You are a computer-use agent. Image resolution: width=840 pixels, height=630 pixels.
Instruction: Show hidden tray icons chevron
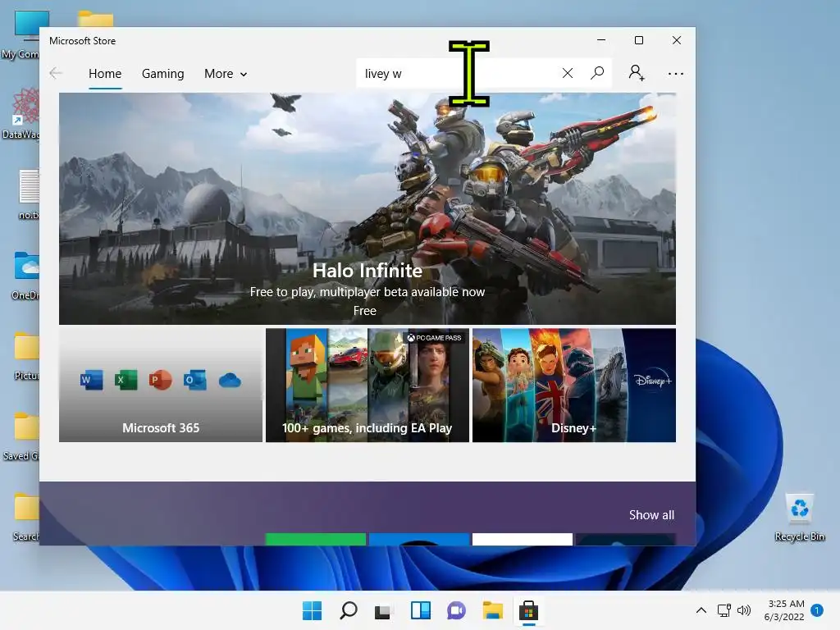pos(701,610)
